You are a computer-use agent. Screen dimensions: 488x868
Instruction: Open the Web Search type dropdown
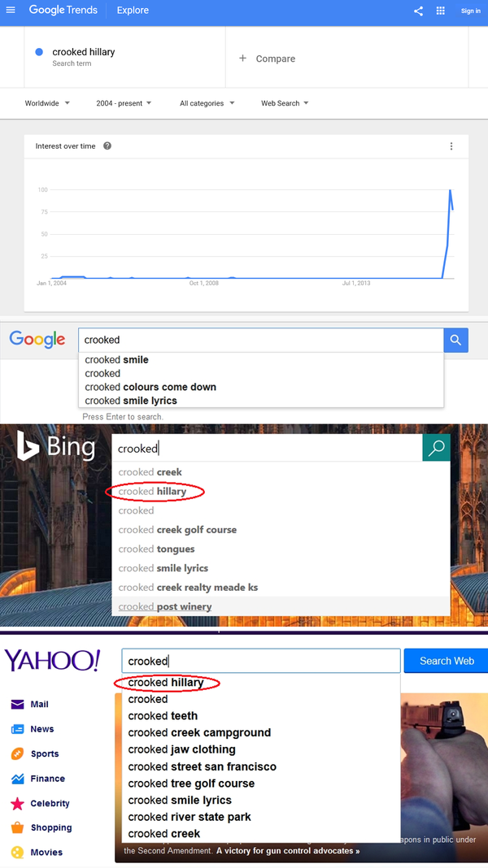click(285, 103)
